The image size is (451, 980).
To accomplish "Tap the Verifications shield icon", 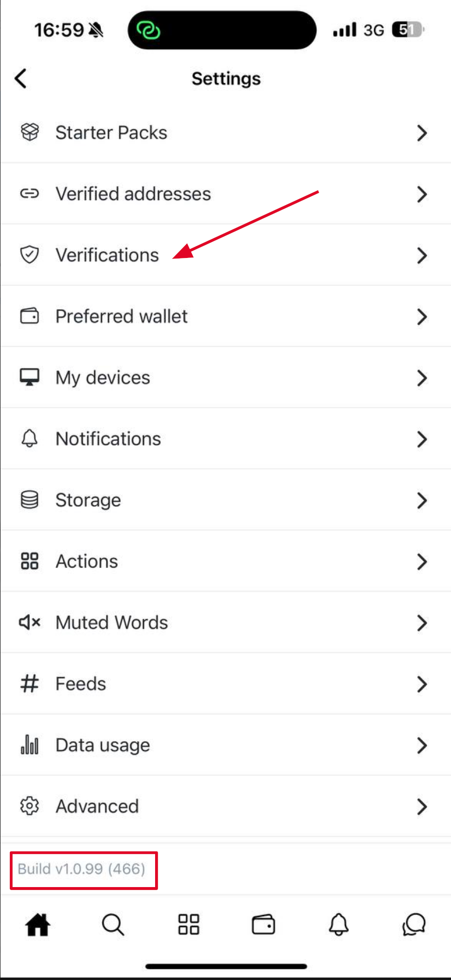I will click(30, 255).
